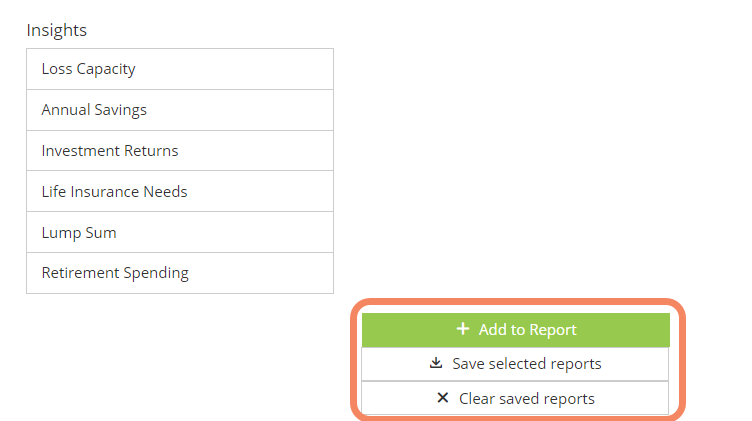Click the download arrow icon beside Save selected reports
752x421 pixels.
(x=436, y=363)
